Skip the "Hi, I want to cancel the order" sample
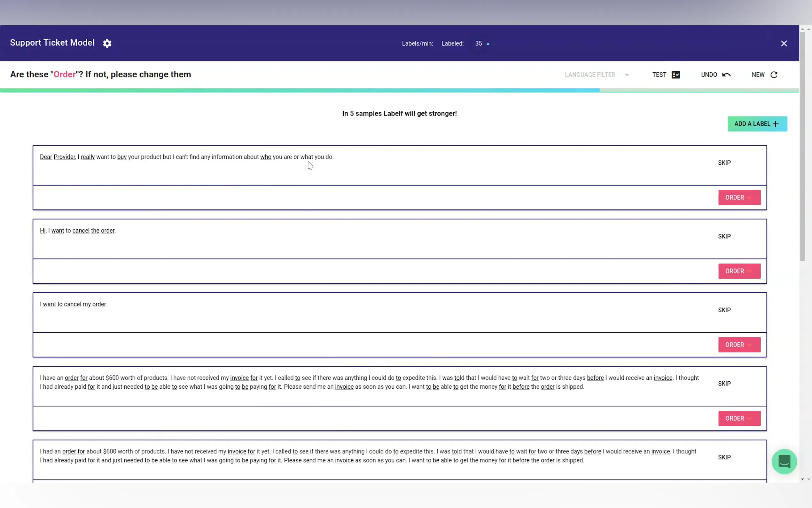Viewport: 812px width, 508px height. coord(724,236)
